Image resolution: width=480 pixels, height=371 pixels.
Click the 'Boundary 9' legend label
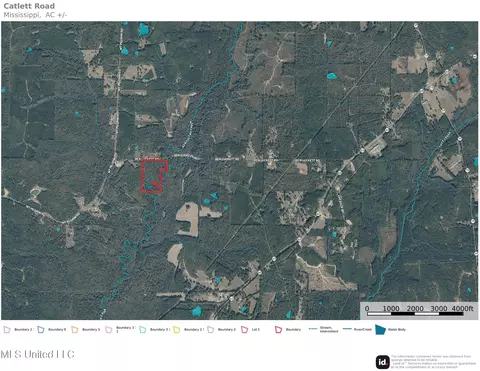[57, 330]
